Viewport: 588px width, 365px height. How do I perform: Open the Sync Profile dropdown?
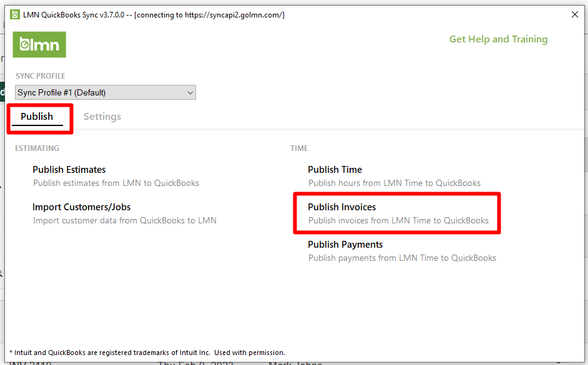(x=105, y=92)
